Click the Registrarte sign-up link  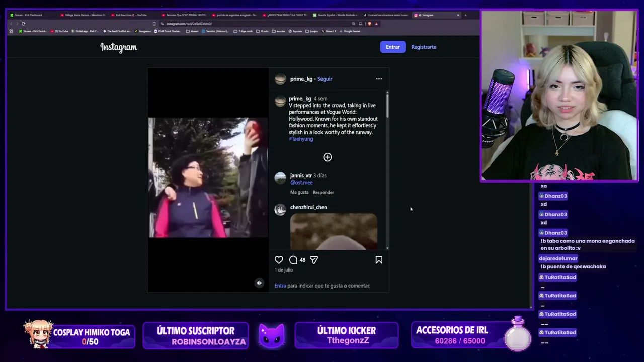tap(424, 47)
